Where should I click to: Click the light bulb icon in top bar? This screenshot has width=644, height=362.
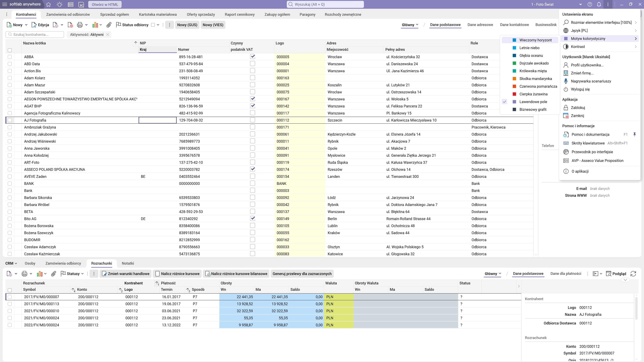[x=60, y=5]
